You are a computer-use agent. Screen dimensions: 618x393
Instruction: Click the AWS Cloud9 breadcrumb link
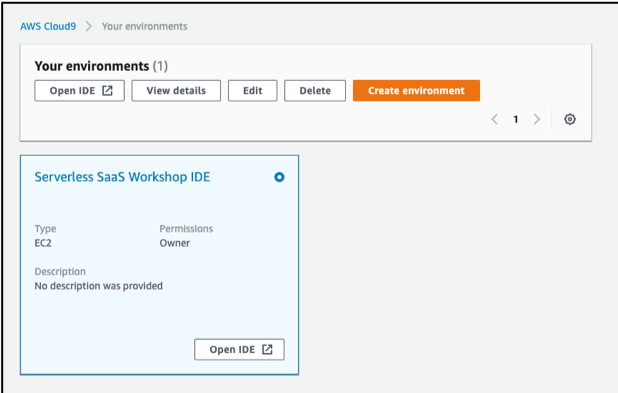click(48, 26)
